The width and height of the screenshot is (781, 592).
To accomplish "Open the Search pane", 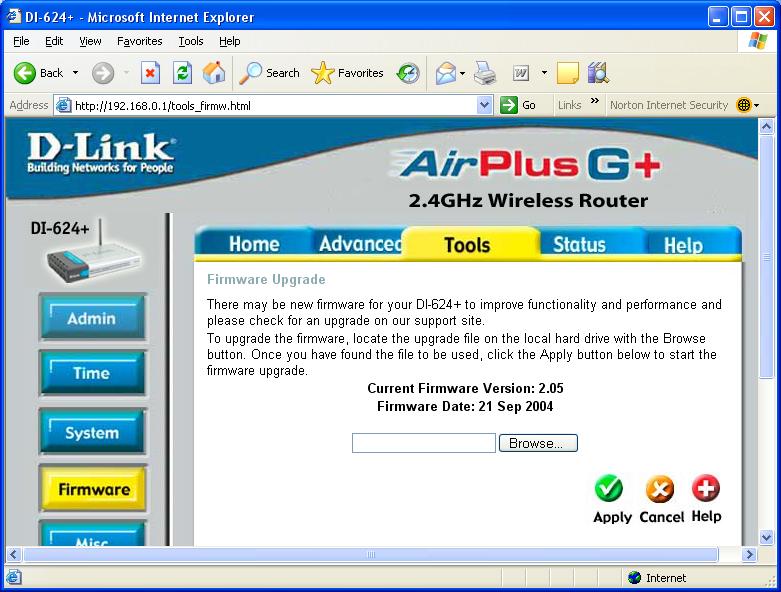I will 269,73.
